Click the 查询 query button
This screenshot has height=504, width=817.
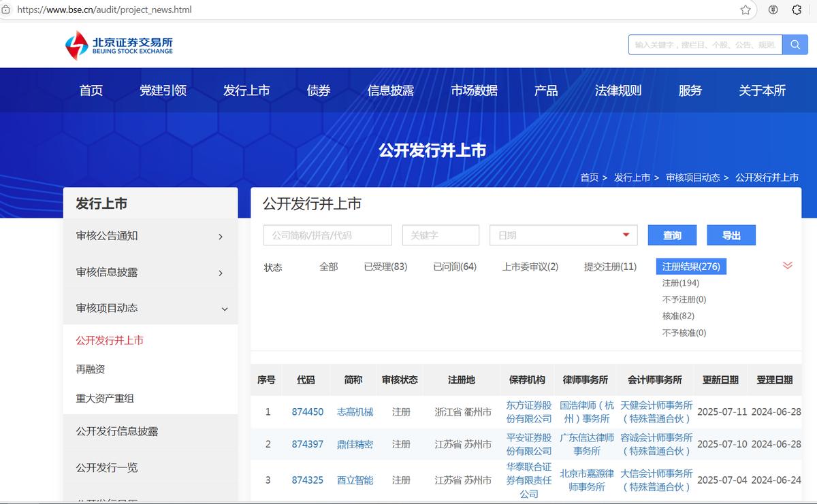[671, 235]
